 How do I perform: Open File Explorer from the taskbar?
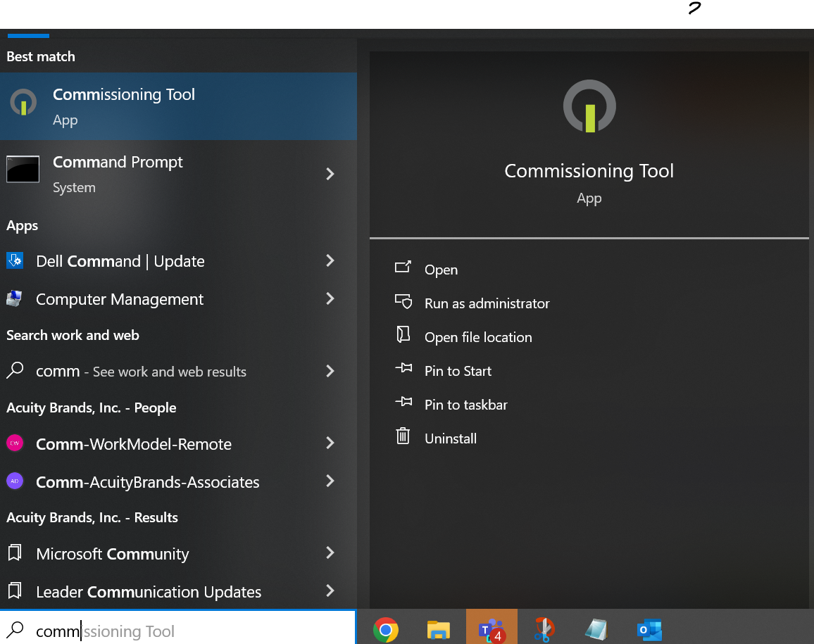point(438,629)
